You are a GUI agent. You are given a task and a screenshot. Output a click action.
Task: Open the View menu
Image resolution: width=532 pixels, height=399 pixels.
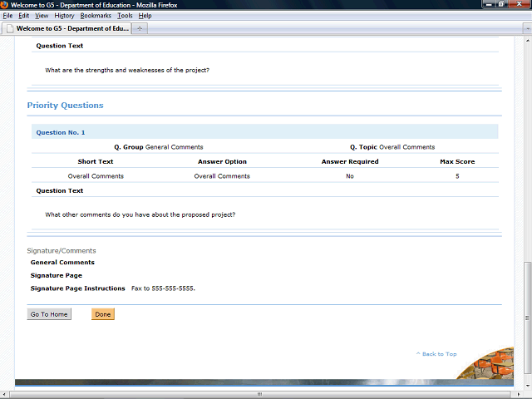tap(41, 16)
